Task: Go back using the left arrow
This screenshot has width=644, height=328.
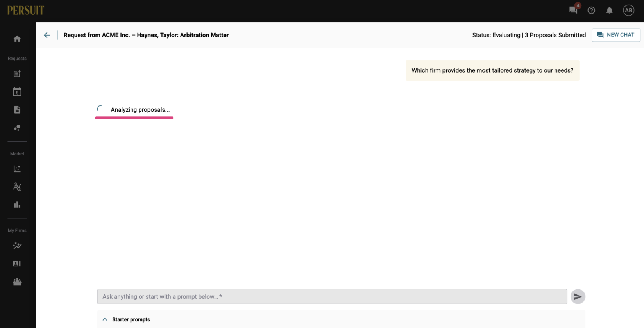Action: pyautogui.click(x=47, y=35)
